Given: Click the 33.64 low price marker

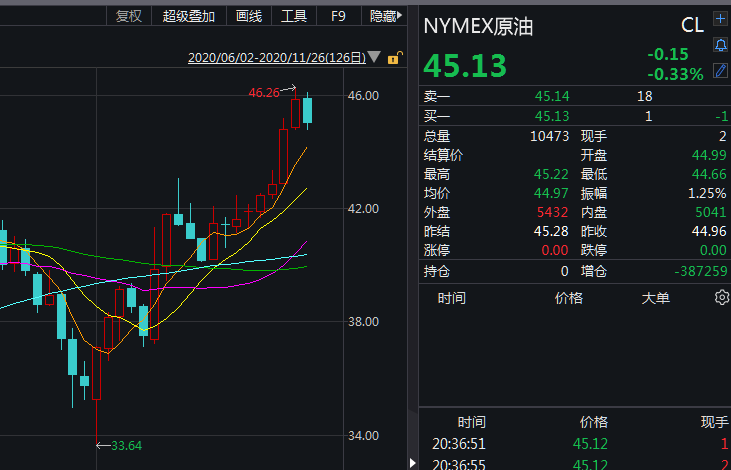Looking at the screenshot, I should point(125,445).
